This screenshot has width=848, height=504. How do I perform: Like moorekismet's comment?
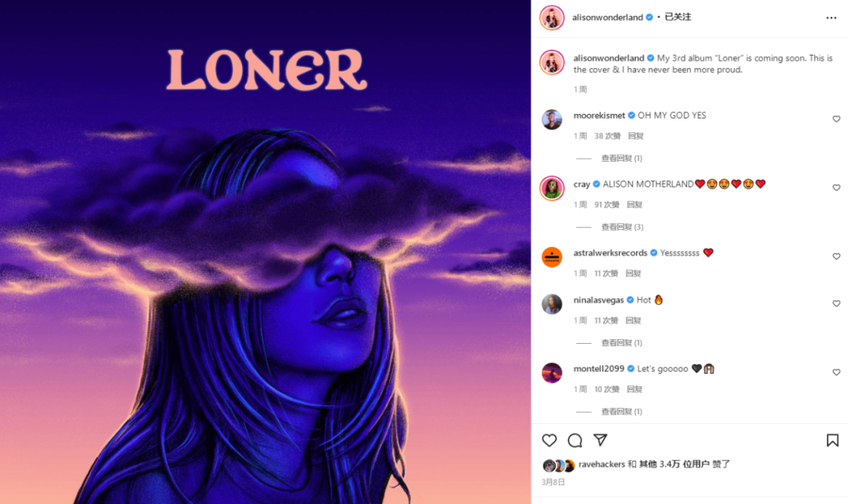(x=836, y=119)
